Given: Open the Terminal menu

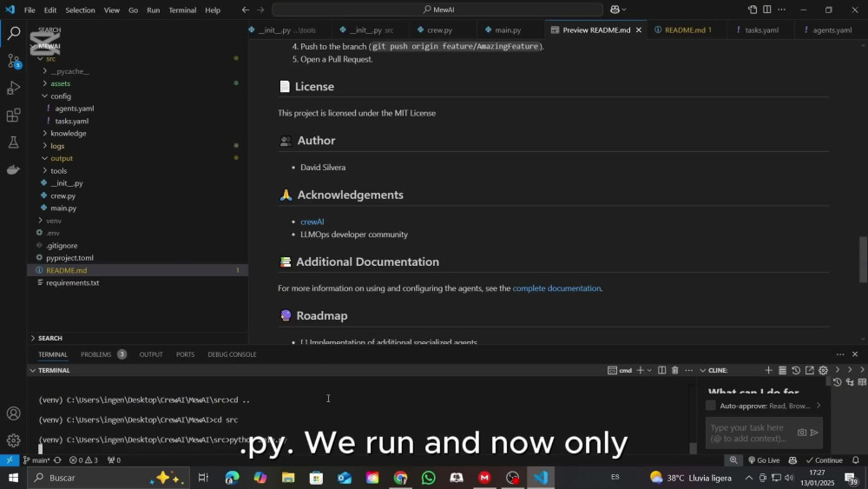Looking at the screenshot, I should (182, 10).
